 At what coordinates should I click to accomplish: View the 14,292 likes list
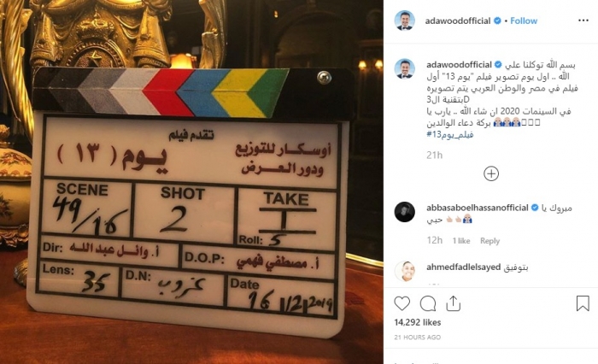tap(417, 322)
